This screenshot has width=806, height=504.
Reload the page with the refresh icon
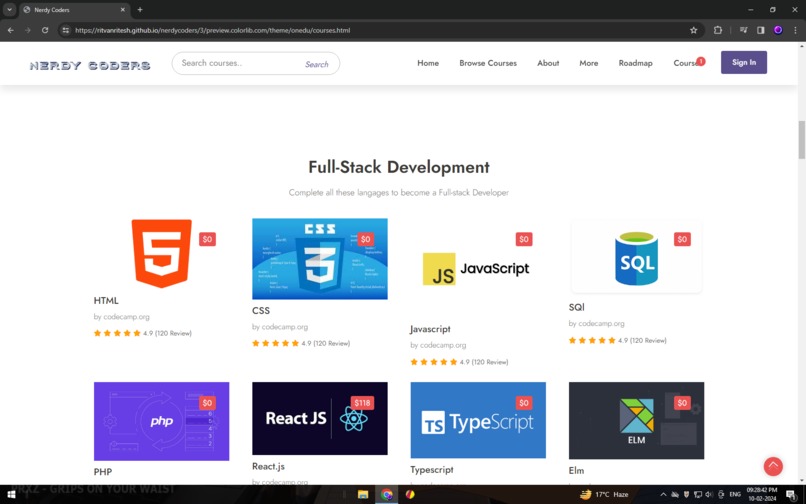pos(45,30)
